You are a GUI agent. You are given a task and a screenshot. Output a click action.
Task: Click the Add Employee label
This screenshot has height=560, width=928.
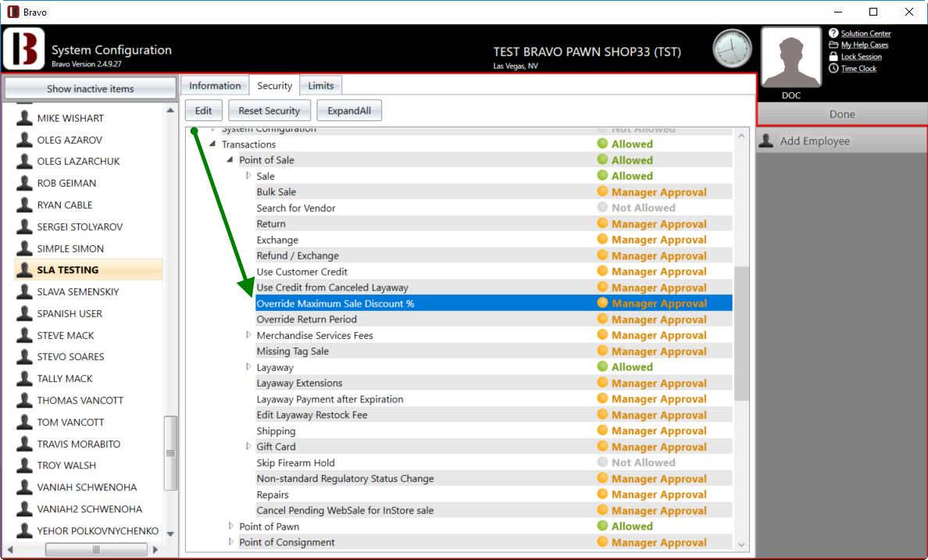point(815,141)
